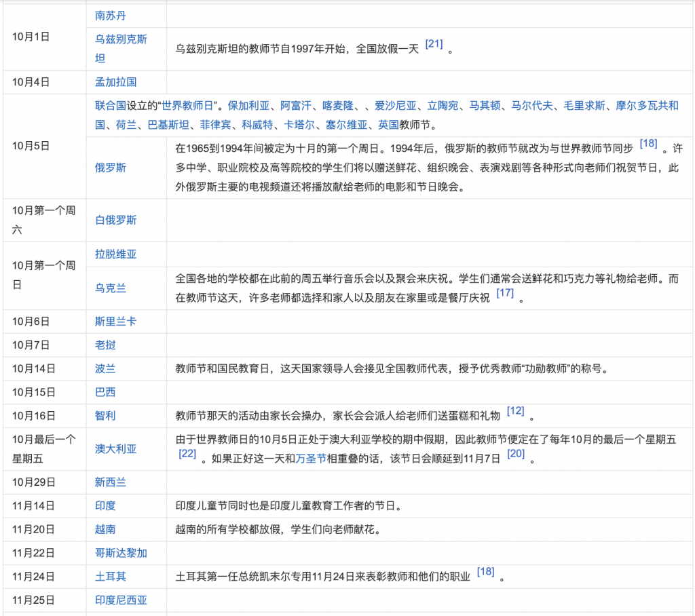Follow the 马尔代夫 link
Screen dimensions: 695x616
tap(532, 106)
